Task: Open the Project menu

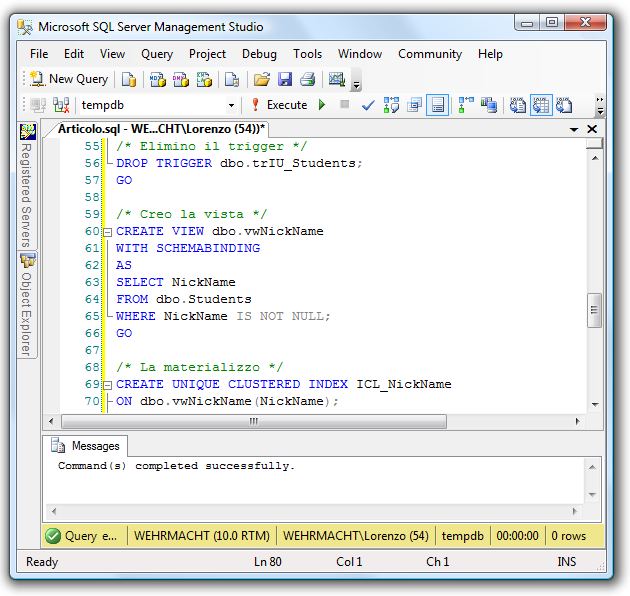Action: (207, 54)
